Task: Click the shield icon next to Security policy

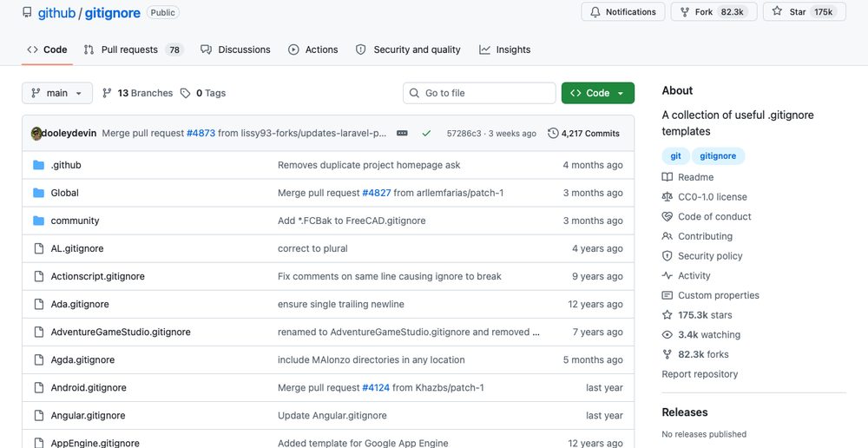Action: pyautogui.click(x=667, y=256)
